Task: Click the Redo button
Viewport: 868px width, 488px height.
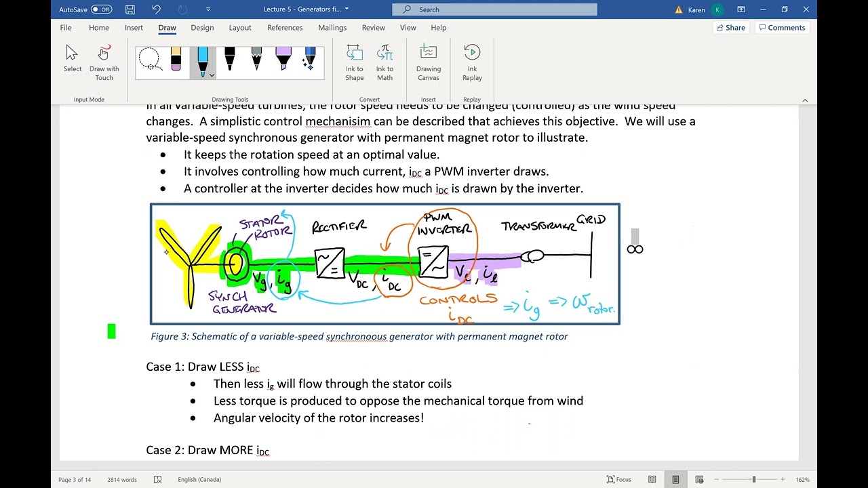Action: pyautogui.click(x=182, y=9)
